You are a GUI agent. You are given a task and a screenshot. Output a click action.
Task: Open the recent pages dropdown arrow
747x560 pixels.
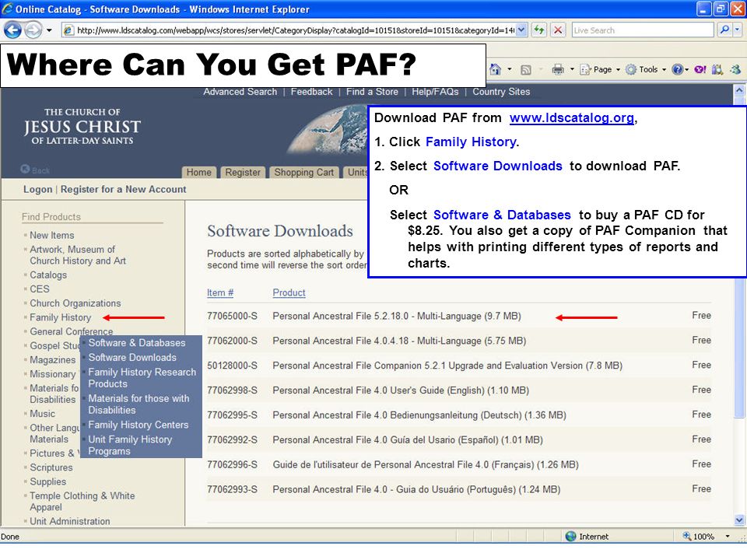click(x=49, y=30)
